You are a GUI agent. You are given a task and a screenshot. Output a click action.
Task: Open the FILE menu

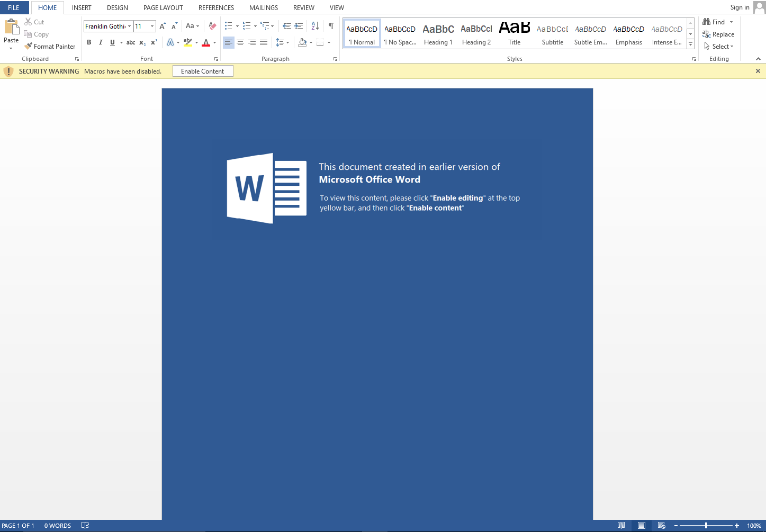point(14,8)
